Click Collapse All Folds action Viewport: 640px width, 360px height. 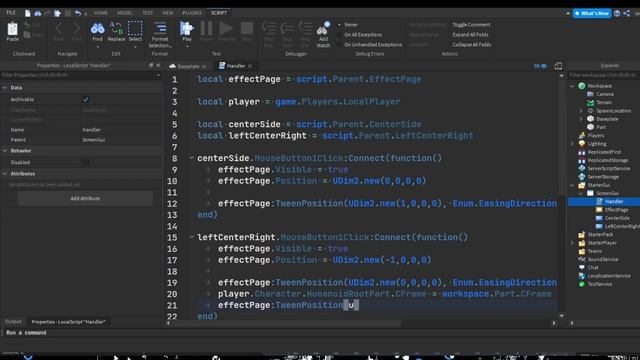tap(471, 44)
